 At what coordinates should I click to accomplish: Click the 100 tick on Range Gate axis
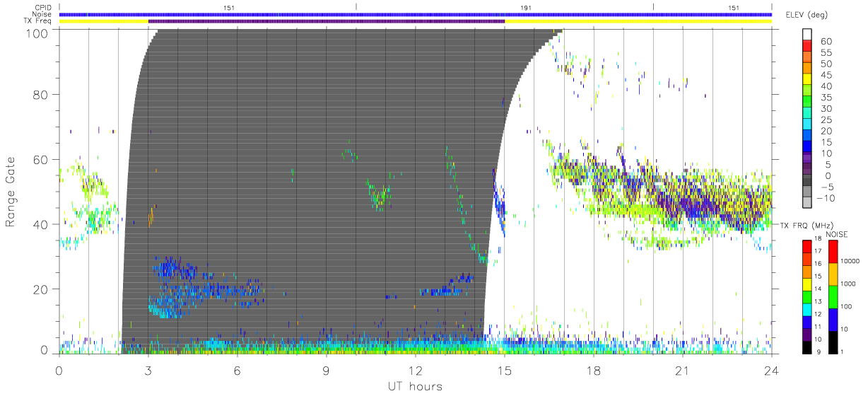36,33
